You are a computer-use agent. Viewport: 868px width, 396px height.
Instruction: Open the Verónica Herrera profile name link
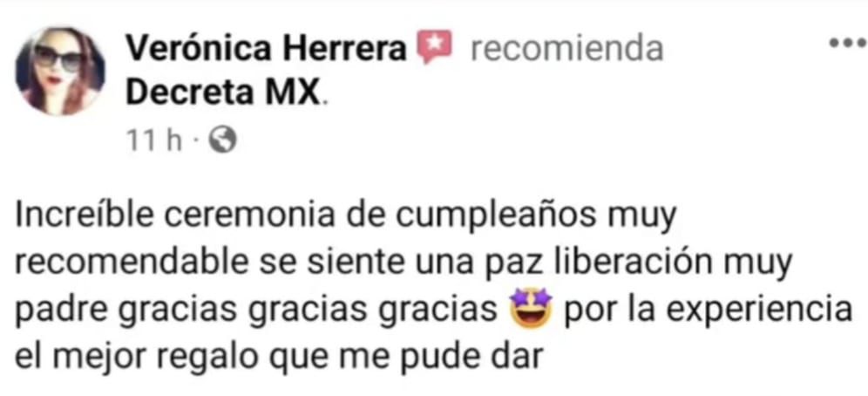pos(268,50)
